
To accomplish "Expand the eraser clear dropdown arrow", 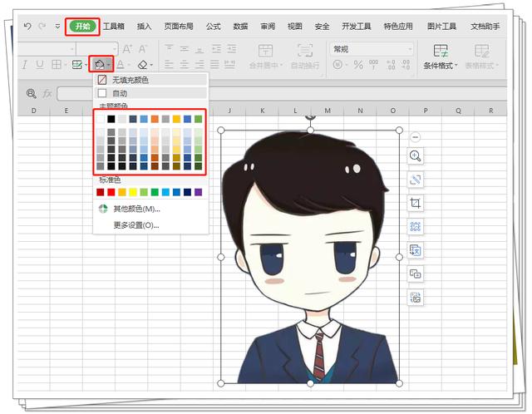I will click(x=151, y=65).
